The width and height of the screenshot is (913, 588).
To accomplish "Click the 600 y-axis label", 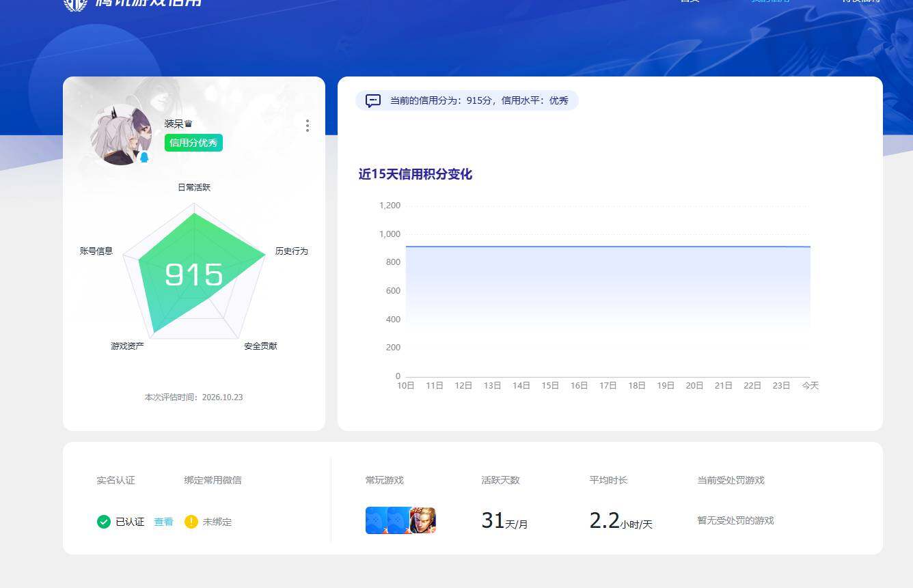I will (393, 291).
